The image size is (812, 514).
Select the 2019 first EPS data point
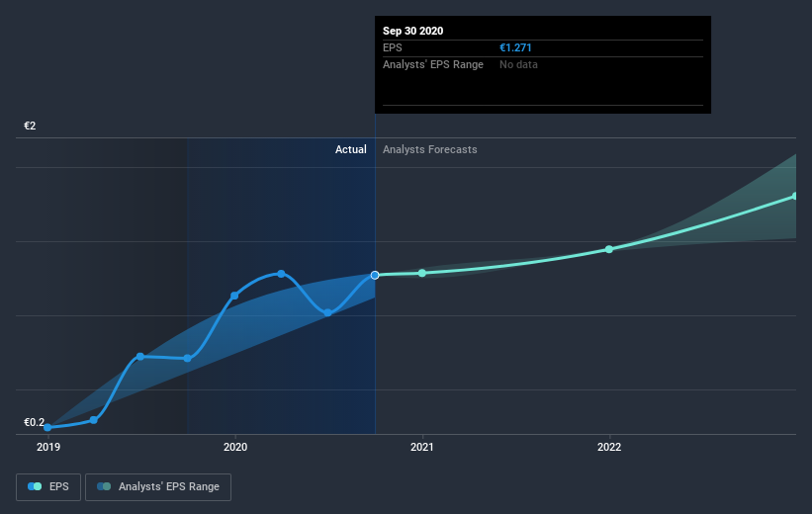[47, 428]
